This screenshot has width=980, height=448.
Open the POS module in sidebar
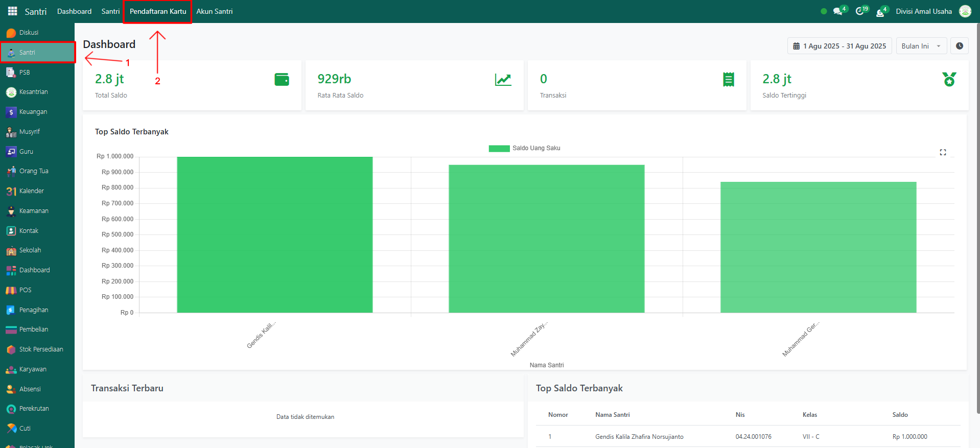(25, 290)
